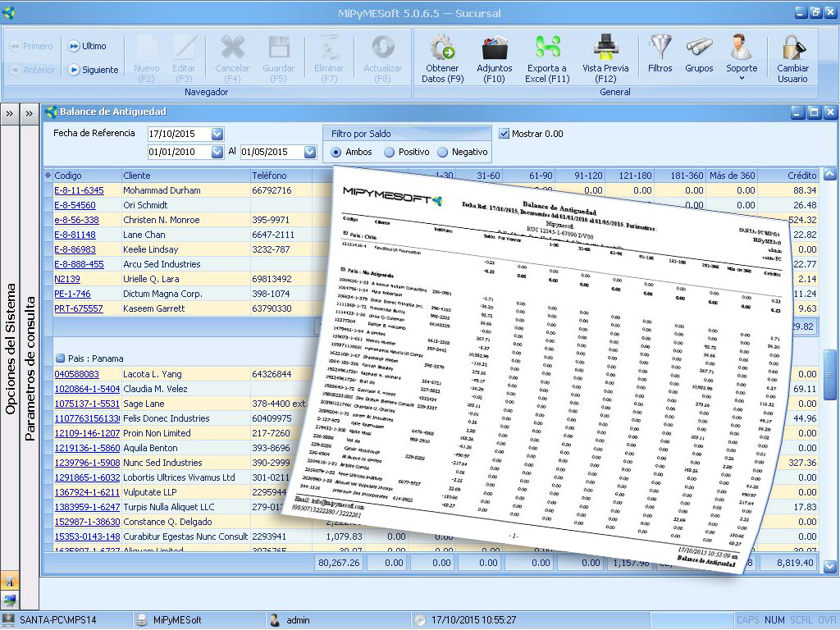Click the SANTA-PC\MPS14 status bar entry
The width and height of the screenshot is (840, 630).
[58, 620]
